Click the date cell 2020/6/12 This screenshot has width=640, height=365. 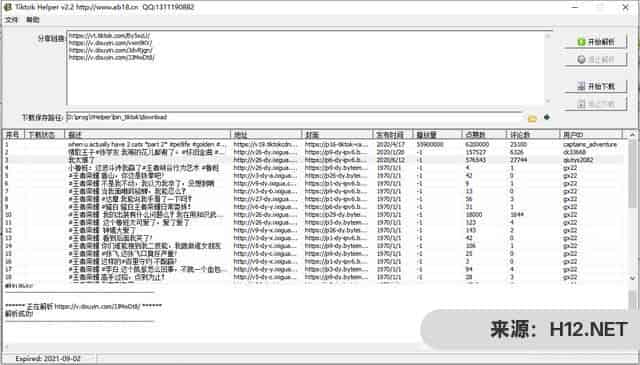point(391,160)
